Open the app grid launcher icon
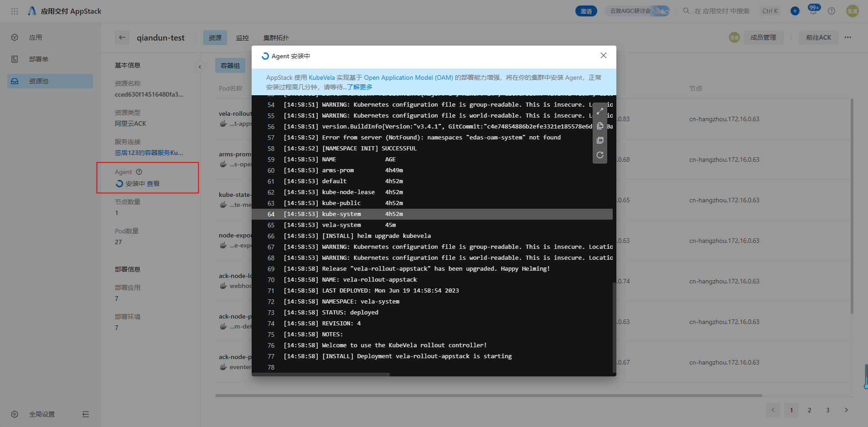Image resolution: width=868 pixels, height=427 pixels. coord(15,11)
